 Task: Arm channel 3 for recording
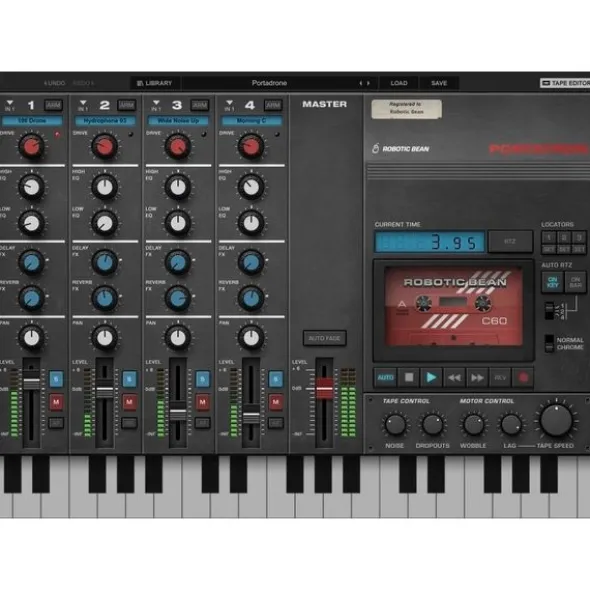point(199,105)
